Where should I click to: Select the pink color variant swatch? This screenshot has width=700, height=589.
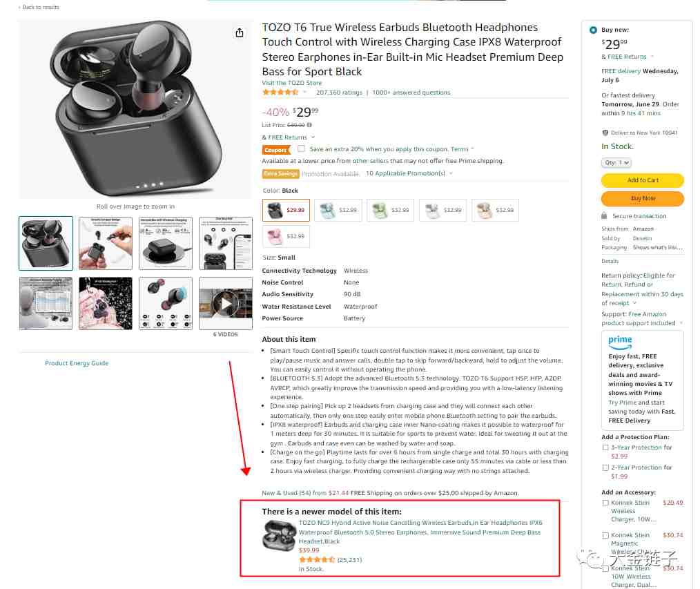coord(286,236)
